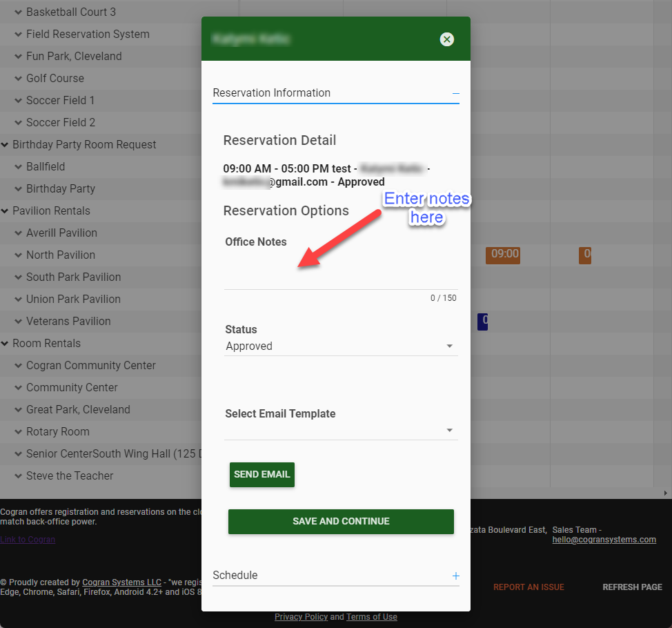Screen dimensions: 672x628
Task: Collapse the Birthday Party Room Request group
Action: (6, 145)
